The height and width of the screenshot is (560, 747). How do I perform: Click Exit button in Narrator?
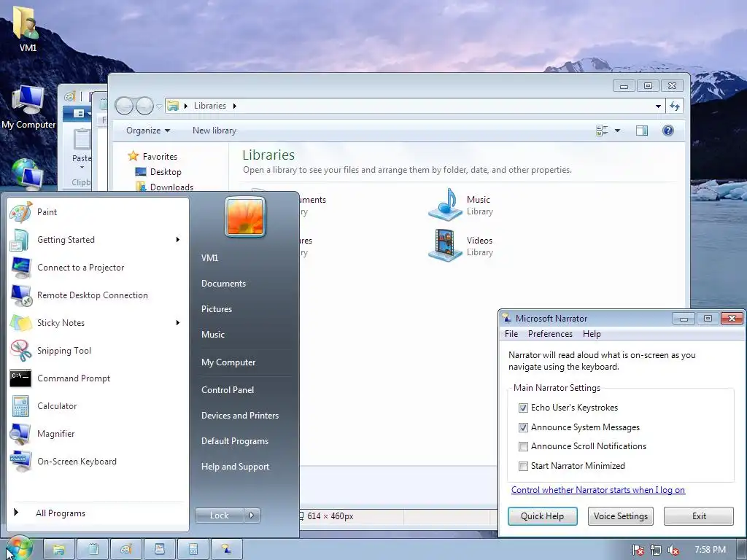(699, 516)
